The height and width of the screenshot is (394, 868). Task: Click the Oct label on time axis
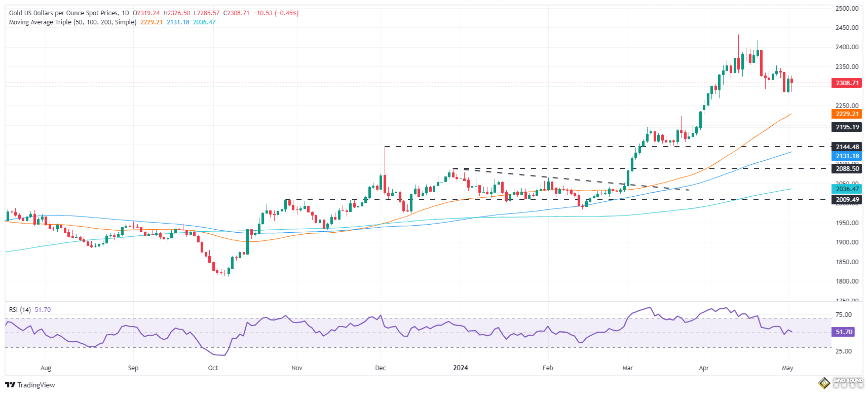[x=213, y=368]
